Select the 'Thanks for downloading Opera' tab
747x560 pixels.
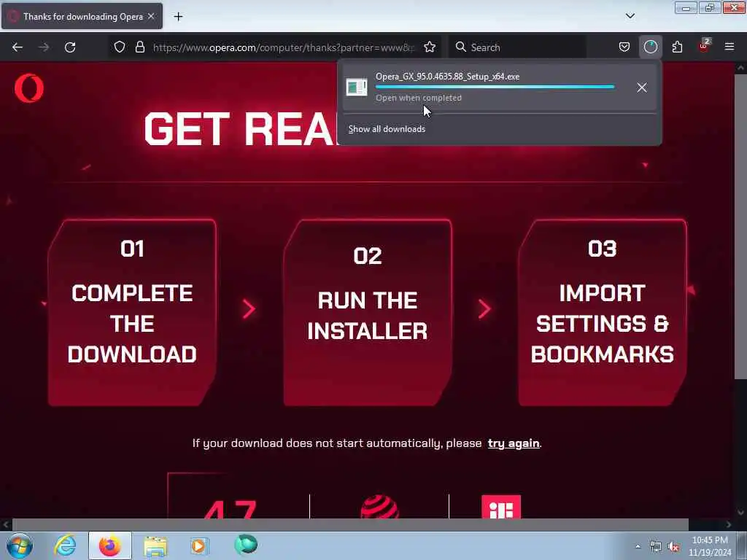pyautogui.click(x=82, y=16)
